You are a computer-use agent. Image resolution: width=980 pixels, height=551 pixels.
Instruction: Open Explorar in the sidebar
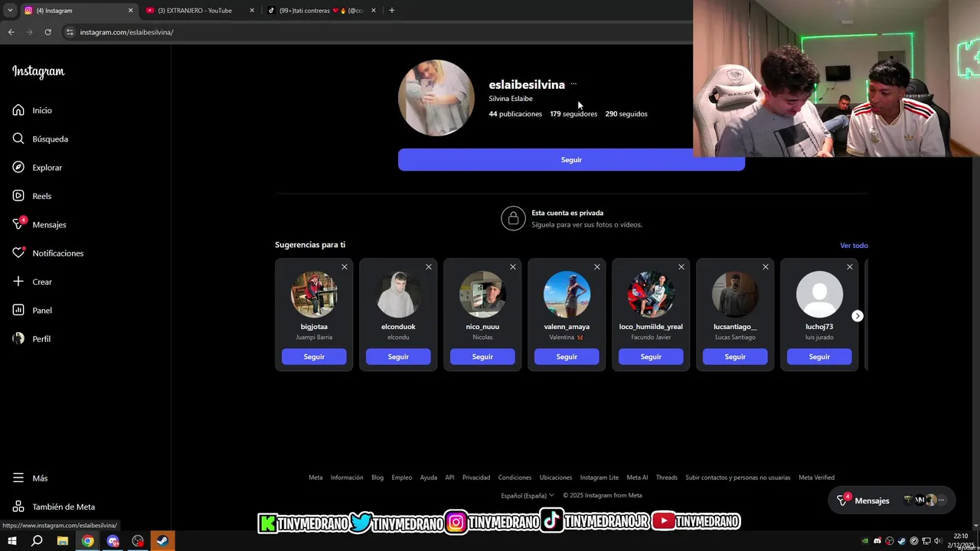tap(37, 168)
